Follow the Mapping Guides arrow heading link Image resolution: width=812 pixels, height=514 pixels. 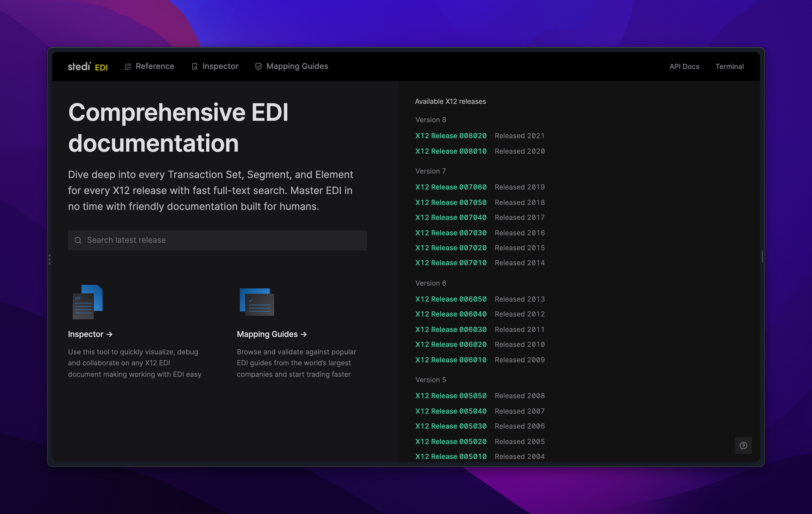272,334
